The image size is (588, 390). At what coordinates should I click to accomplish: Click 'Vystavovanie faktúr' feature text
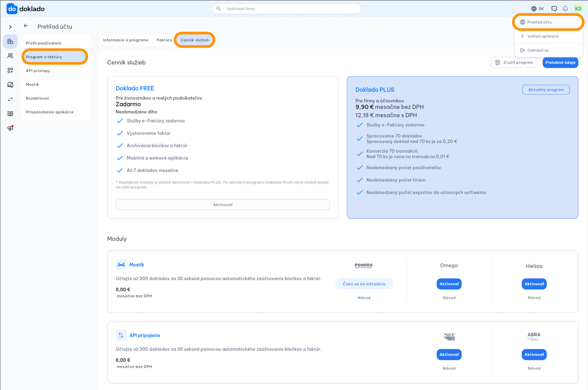point(149,133)
